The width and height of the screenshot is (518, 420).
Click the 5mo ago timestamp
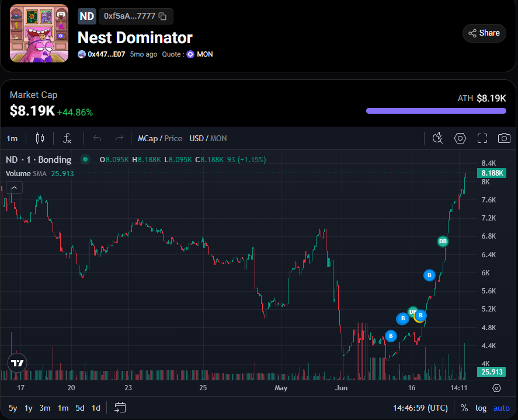144,54
